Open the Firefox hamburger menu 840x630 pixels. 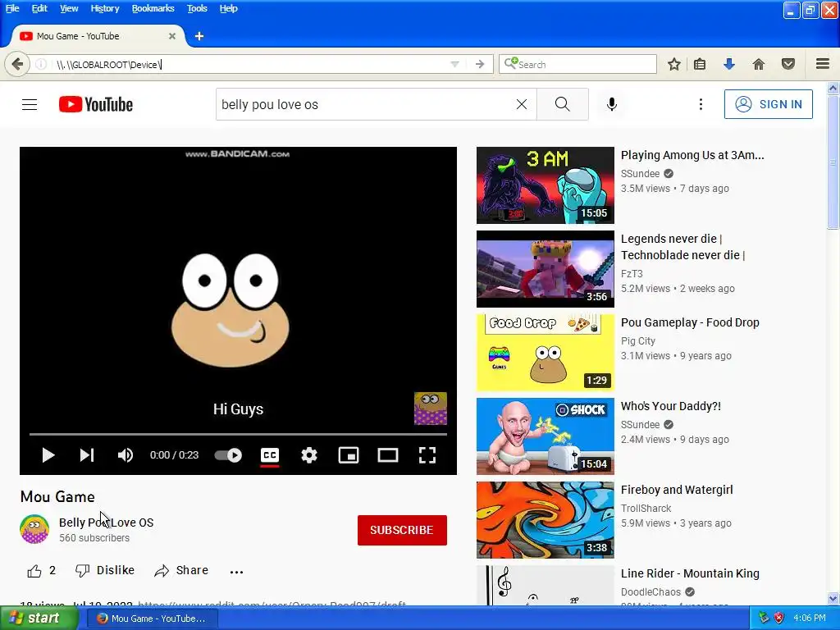[823, 64]
